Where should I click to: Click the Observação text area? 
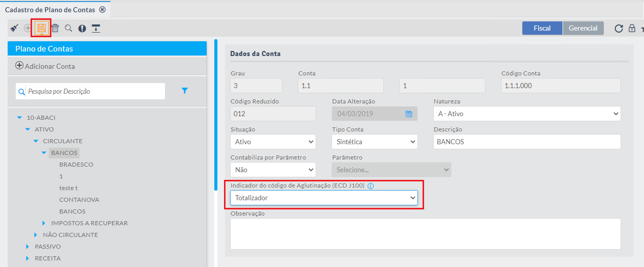coord(425,234)
